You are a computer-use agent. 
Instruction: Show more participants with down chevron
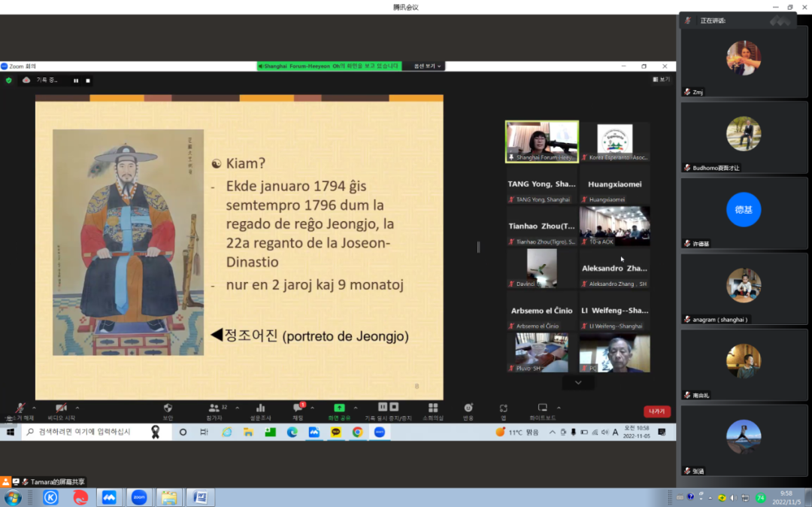point(578,383)
